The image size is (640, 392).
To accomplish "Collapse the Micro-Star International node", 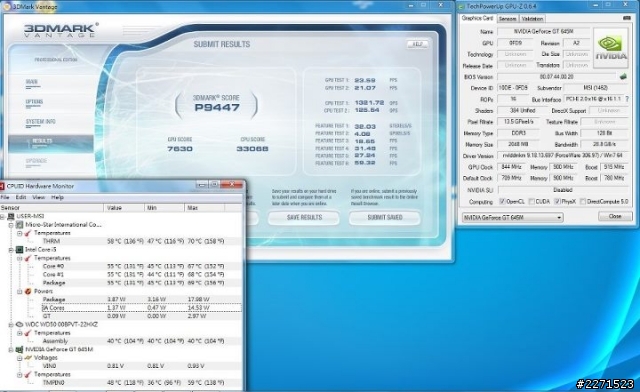I will click(x=11, y=225).
